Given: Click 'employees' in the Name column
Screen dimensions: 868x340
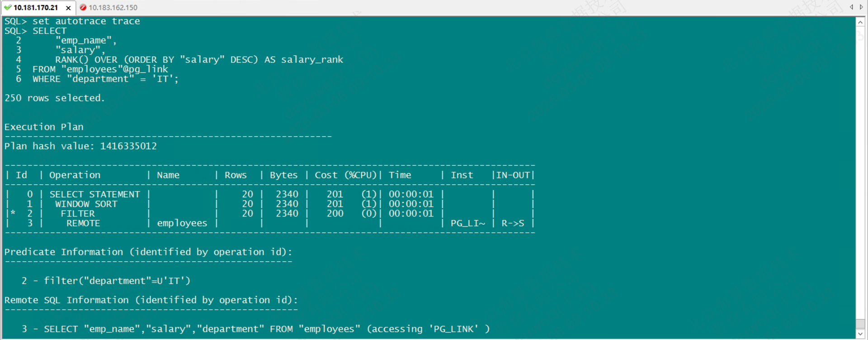Looking at the screenshot, I should [x=182, y=223].
